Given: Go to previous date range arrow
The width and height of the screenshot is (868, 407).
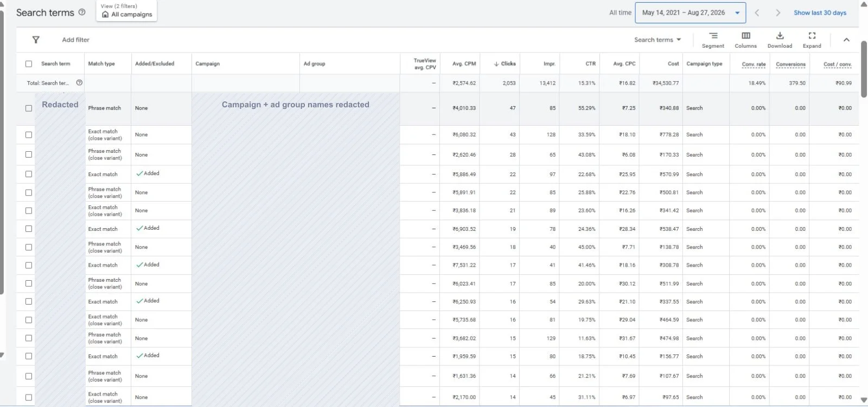Looking at the screenshot, I should (757, 12).
